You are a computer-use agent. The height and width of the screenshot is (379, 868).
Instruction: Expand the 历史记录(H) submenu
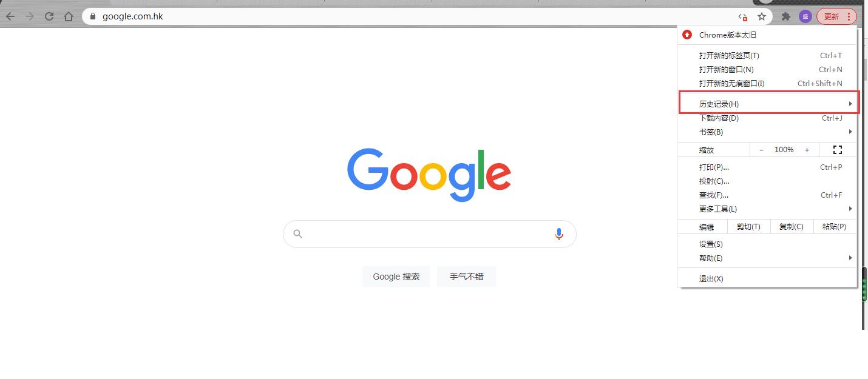click(768, 104)
